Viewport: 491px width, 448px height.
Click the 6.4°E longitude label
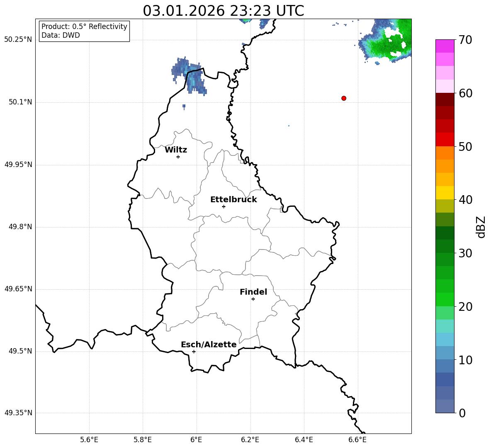pos(304,440)
